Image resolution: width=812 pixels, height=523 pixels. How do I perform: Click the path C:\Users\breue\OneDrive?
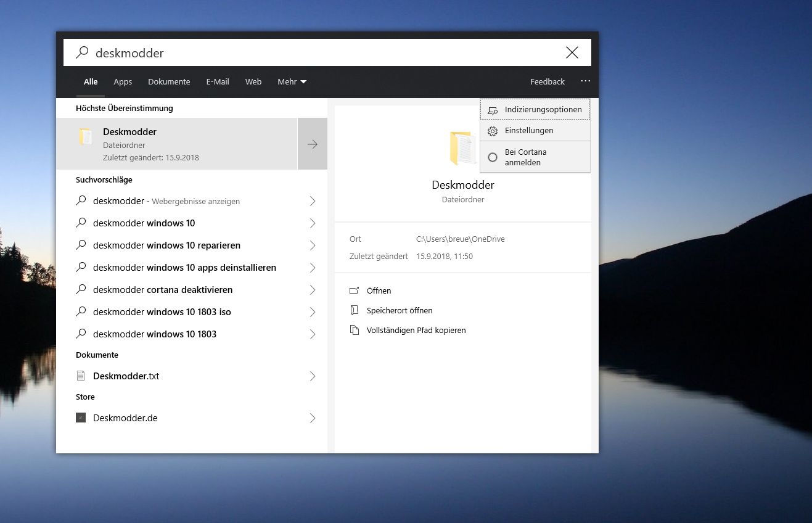pos(461,239)
